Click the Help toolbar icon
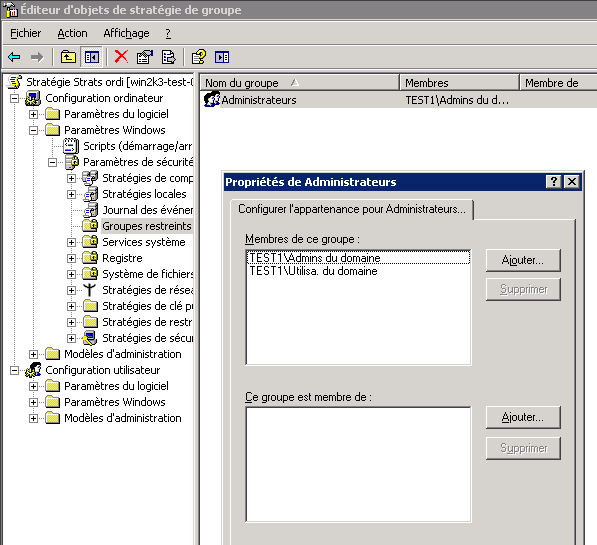The image size is (597, 545). 199,57
